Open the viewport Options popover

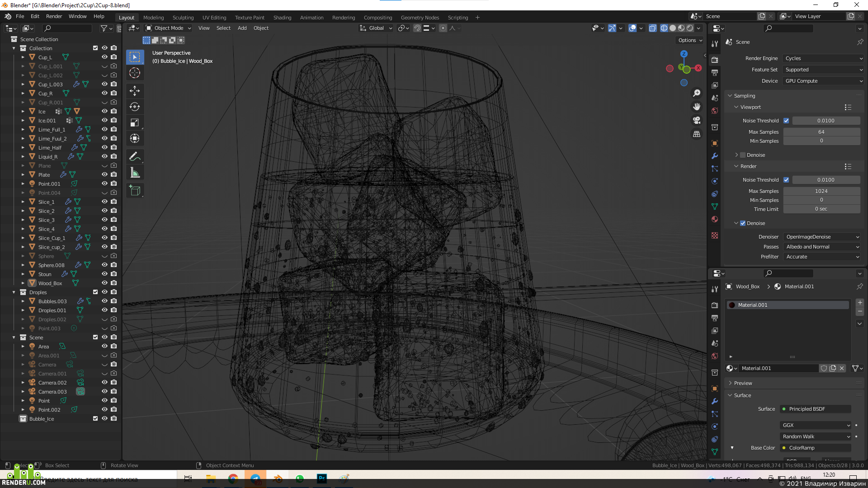690,40
